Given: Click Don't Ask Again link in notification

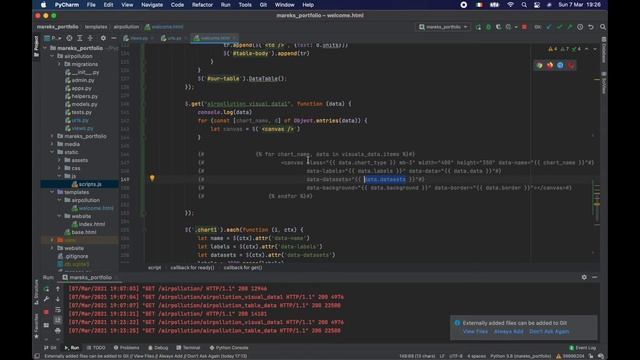Looking at the screenshot, I should [x=549, y=331].
